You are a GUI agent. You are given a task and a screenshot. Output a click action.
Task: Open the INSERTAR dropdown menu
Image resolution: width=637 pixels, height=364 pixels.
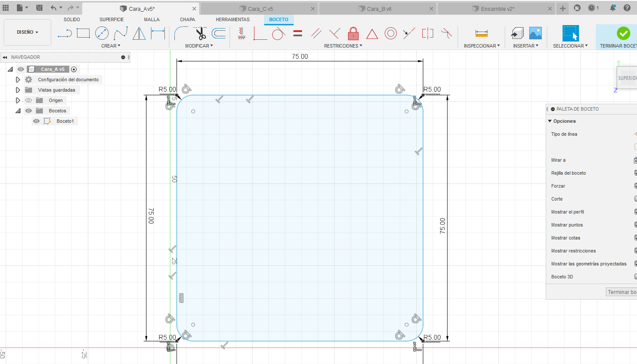click(x=526, y=46)
